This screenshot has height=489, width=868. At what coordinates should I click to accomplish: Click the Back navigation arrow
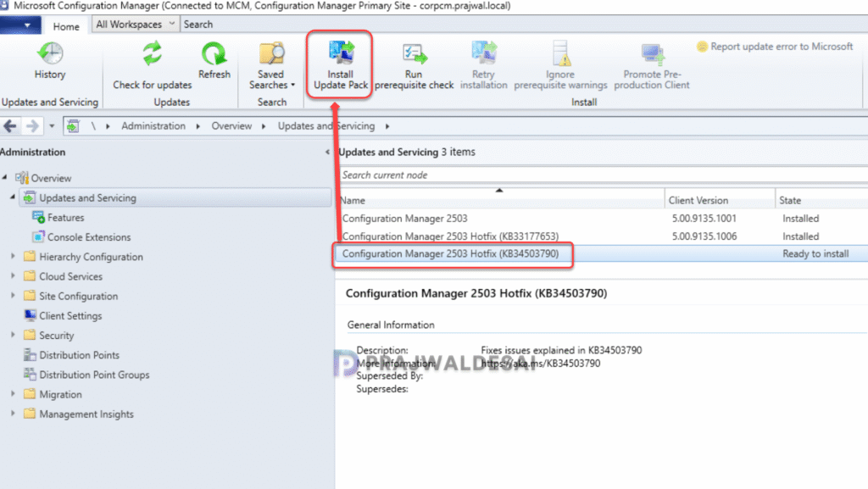pos(10,126)
